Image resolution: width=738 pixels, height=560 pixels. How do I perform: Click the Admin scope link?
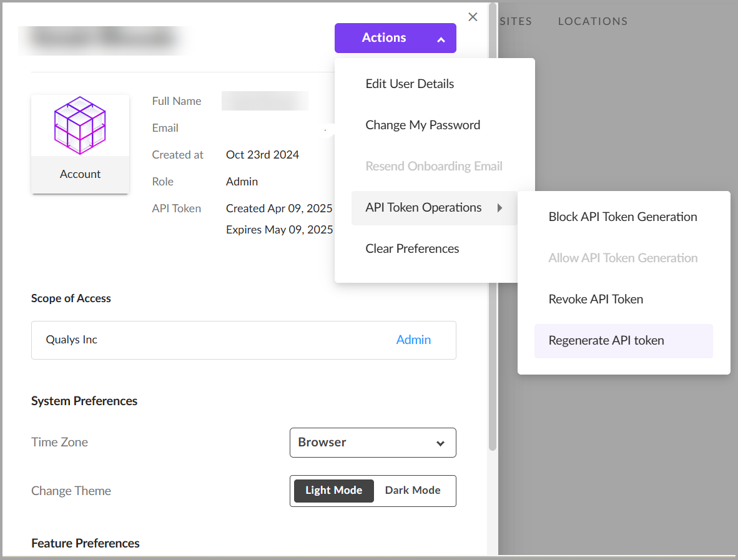click(413, 340)
